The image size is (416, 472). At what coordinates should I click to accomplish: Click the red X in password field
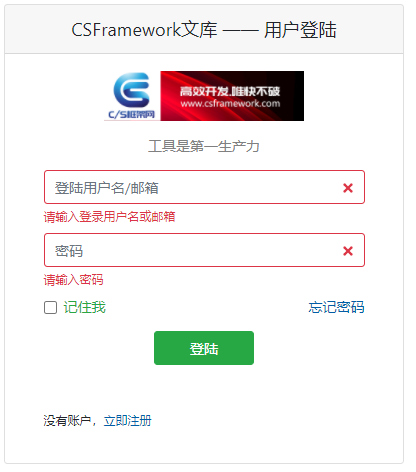348,251
